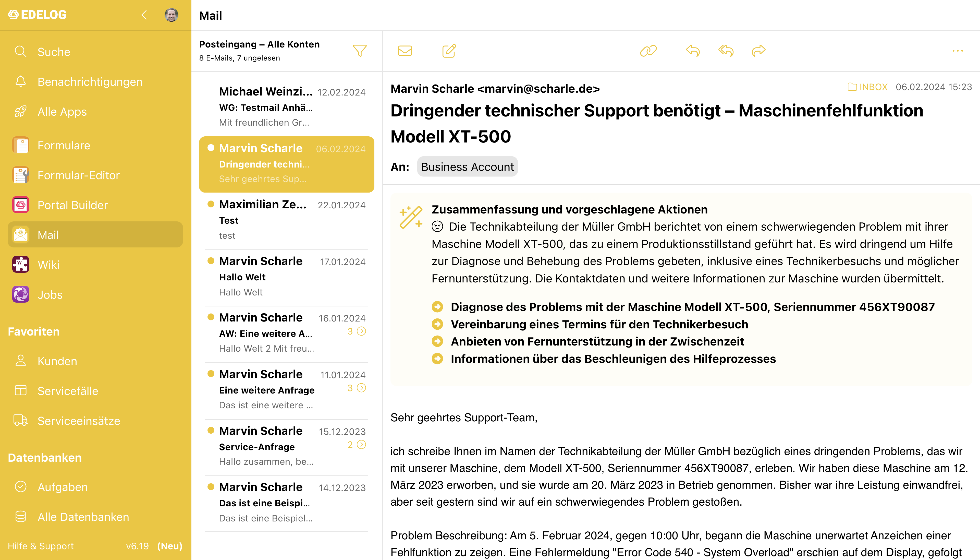Click the Suche search item
This screenshot has width=980, height=560.
coord(95,52)
